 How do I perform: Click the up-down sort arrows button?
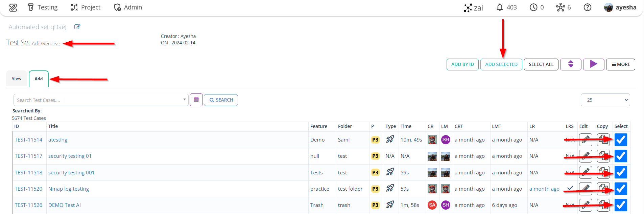tap(571, 64)
